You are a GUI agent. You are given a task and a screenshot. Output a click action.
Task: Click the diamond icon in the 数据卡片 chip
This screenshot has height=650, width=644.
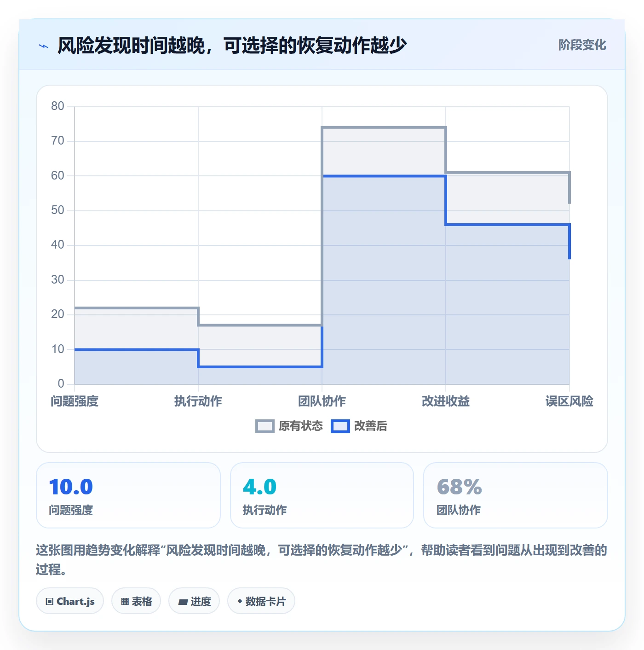(240, 601)
